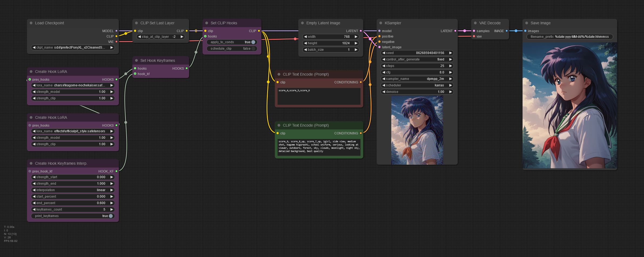The image size is (644, 257).
Task: Select the red CLIP Text Encode (Prompt) title
Action: (306, 74)
